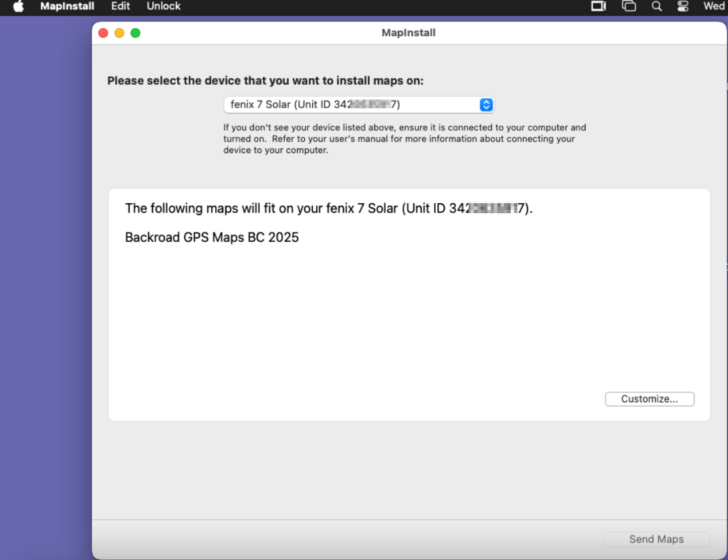Click the Customize... button
This screenshot has width=728, height=560.
coord(650,399)
